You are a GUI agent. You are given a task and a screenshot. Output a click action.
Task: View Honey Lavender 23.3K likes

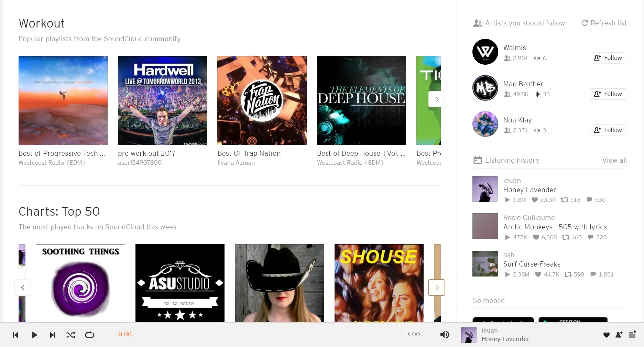[544, 200]
